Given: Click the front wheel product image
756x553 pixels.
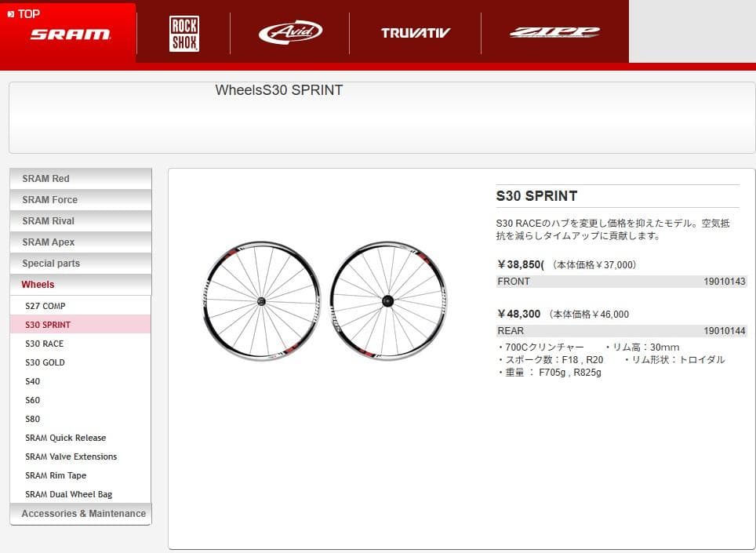Looking at the screenshot, I should pyautogui.click(x=261, y=301).
